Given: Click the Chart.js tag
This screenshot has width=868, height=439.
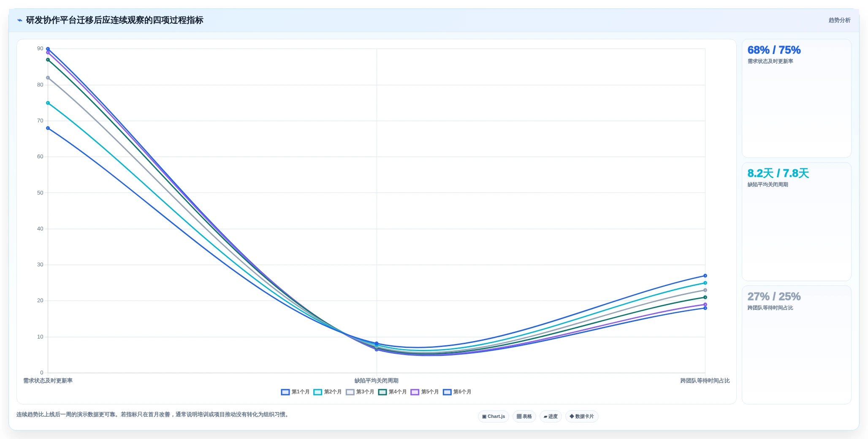Looking at the screenshot, I should 494,417.
